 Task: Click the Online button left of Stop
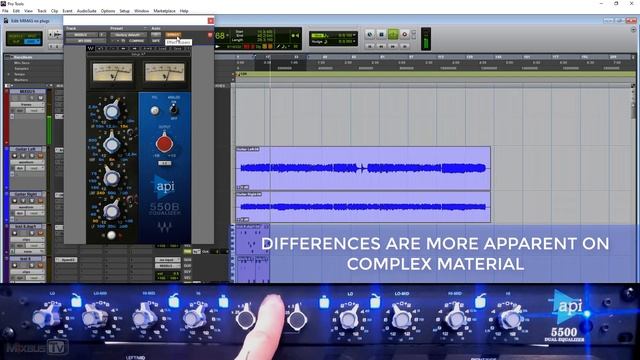(370, 34)
